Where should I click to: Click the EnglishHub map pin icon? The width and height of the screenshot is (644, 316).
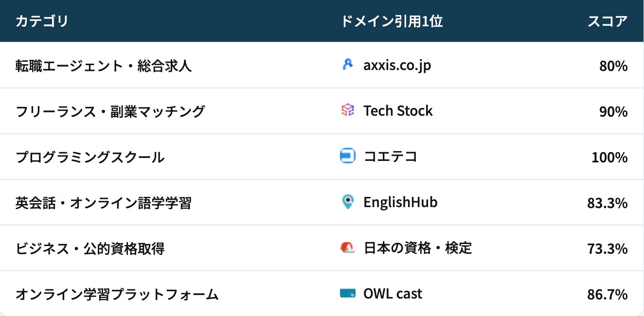(347, 202)
